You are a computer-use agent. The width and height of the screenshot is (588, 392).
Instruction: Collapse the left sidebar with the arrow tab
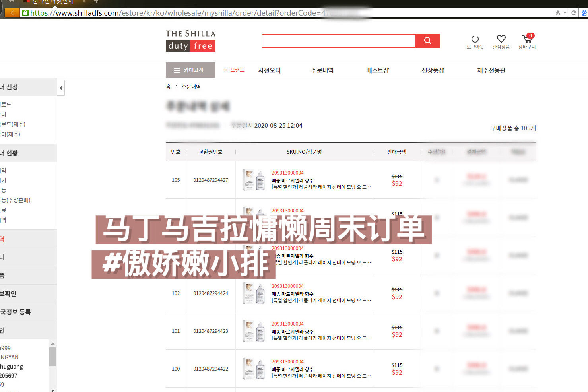click(x=61, y=88)
